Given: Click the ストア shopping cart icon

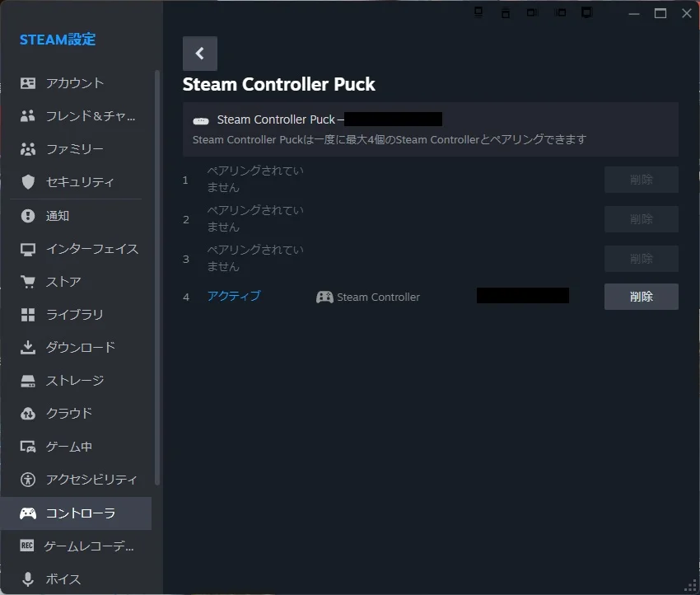Looking at the screenshot, I should coord(28,282).
